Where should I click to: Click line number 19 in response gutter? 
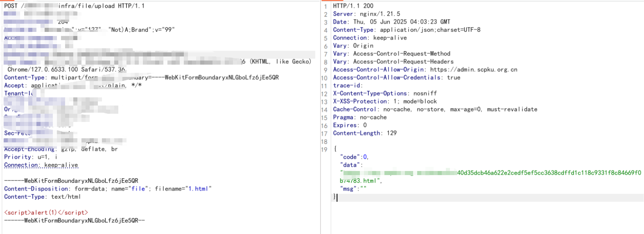(324, 149)
